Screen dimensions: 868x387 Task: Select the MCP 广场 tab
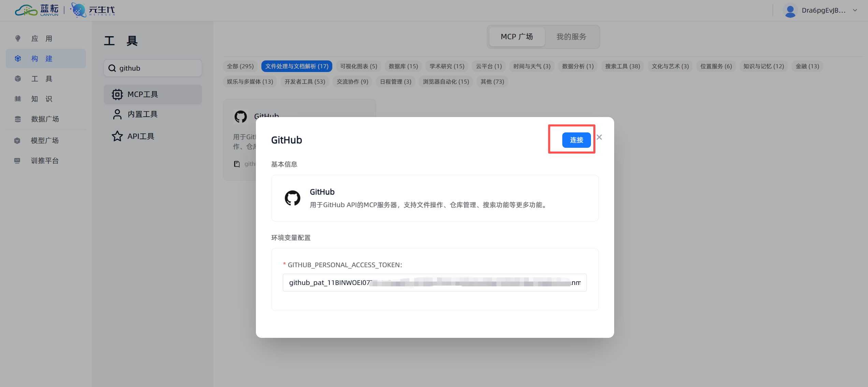click(517, 37)
